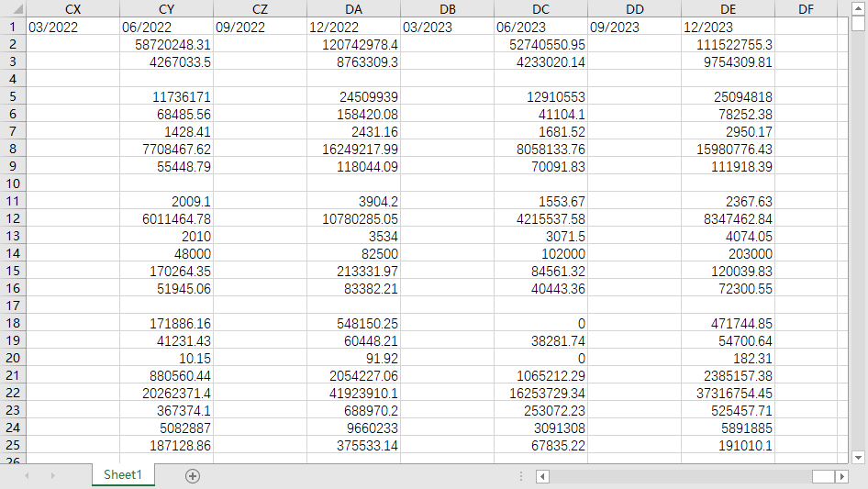Viewport: 868px width, 489px height.
Task: Click cell with value 203000
Action: coord(728,253)
